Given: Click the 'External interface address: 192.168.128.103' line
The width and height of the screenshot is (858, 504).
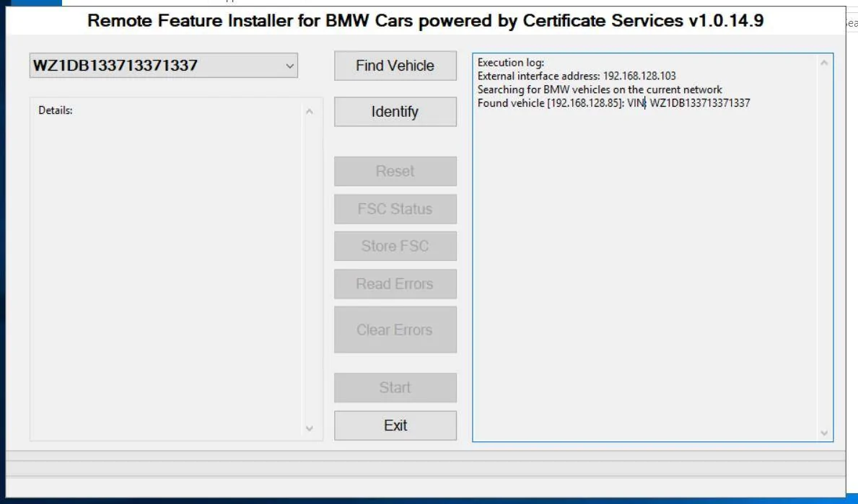Looking at the screenshot, I should (x=577, y=76).
